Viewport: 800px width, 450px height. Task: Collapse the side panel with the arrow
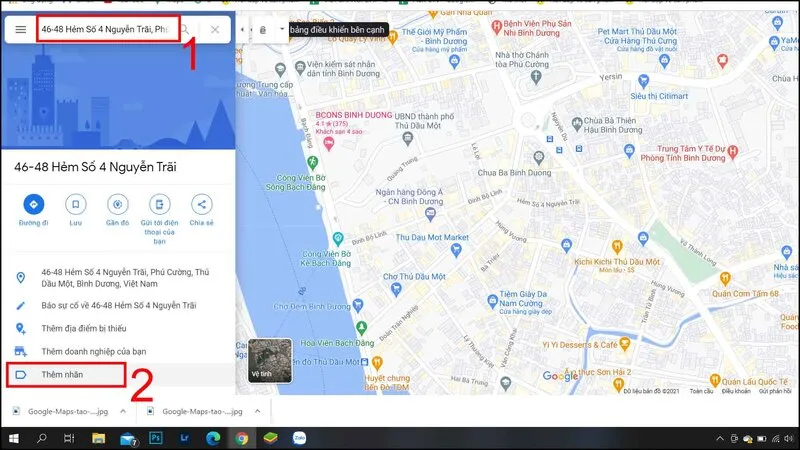click(x=242, y=30)
